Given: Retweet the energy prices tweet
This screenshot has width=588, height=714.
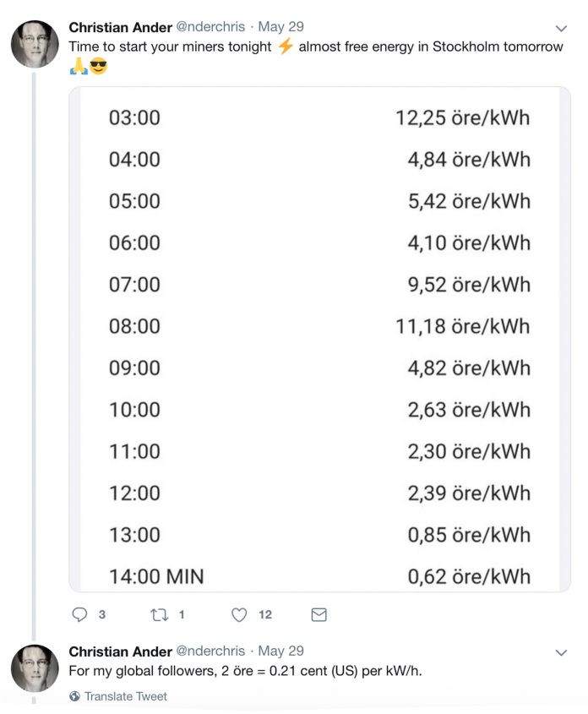Looking at the screenshot, I should 160,615.
